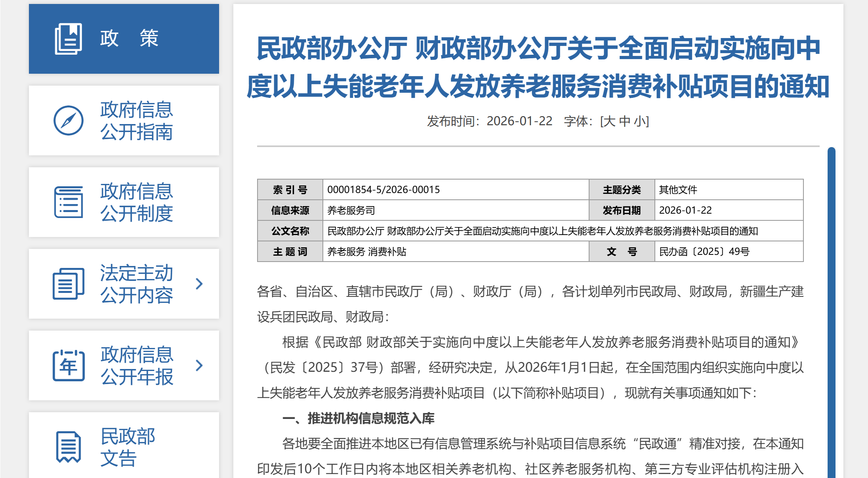Click the vertical scrollbar of the article

pos(831,312)
